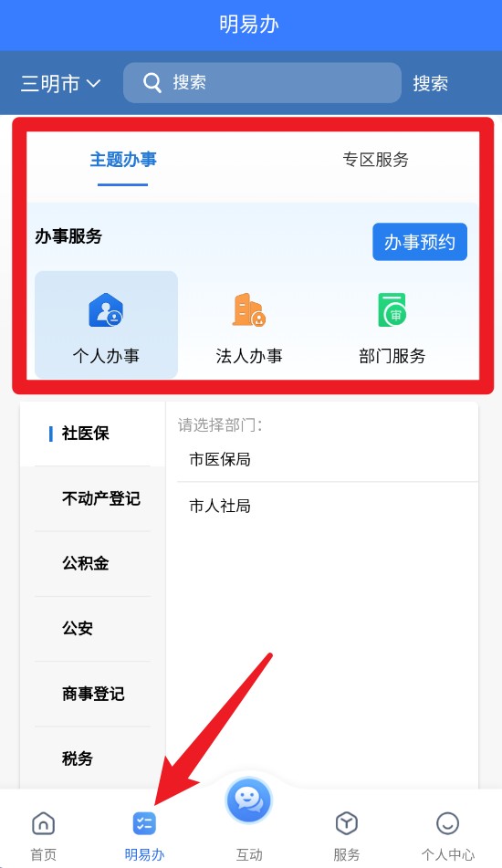Screen dimensions: 502x868
Task: Open 法人办事 building icon
Action: (x=248, y=309)
